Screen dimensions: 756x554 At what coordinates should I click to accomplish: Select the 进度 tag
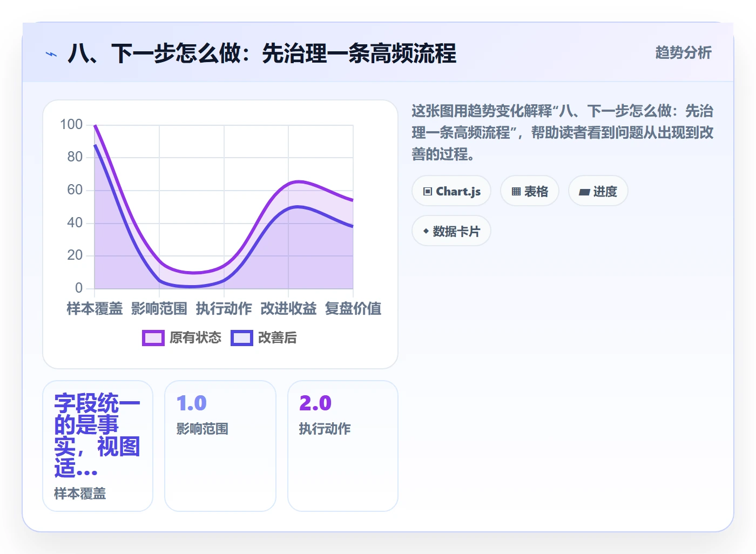(x=598, y=191)
